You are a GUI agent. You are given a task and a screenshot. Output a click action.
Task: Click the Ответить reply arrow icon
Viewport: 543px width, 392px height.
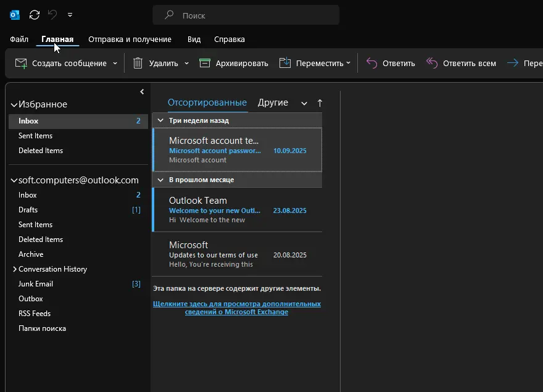click(x=371, y=63)
